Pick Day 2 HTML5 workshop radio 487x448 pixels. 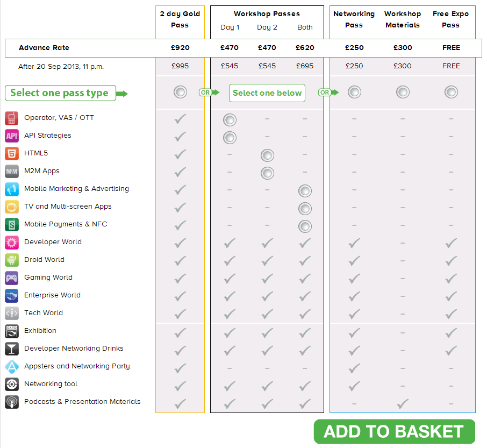(267, 156)
